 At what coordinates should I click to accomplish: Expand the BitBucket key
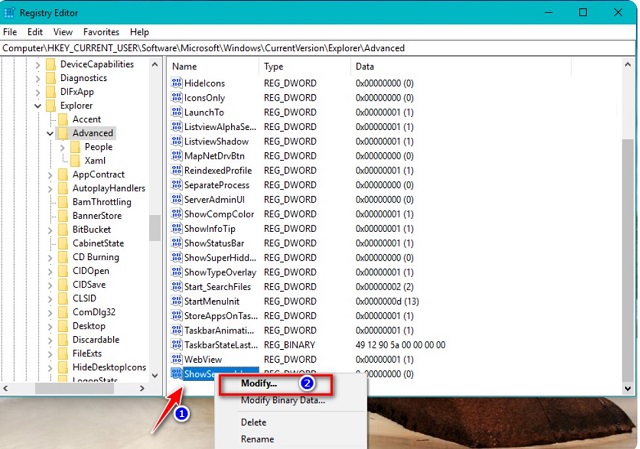pos(50,230)
